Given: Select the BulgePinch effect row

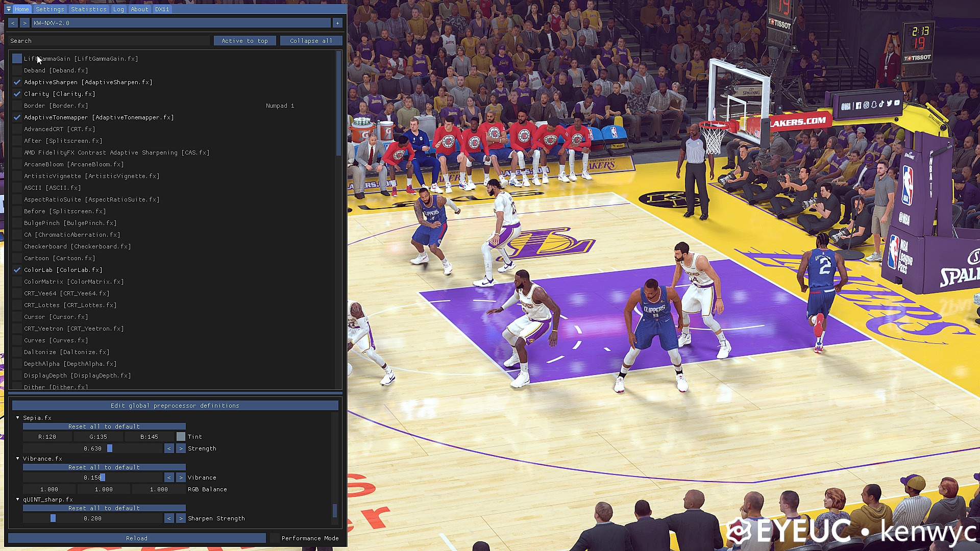Looking at the screenshot, I should pyautogui.click(x=70, y=223).
